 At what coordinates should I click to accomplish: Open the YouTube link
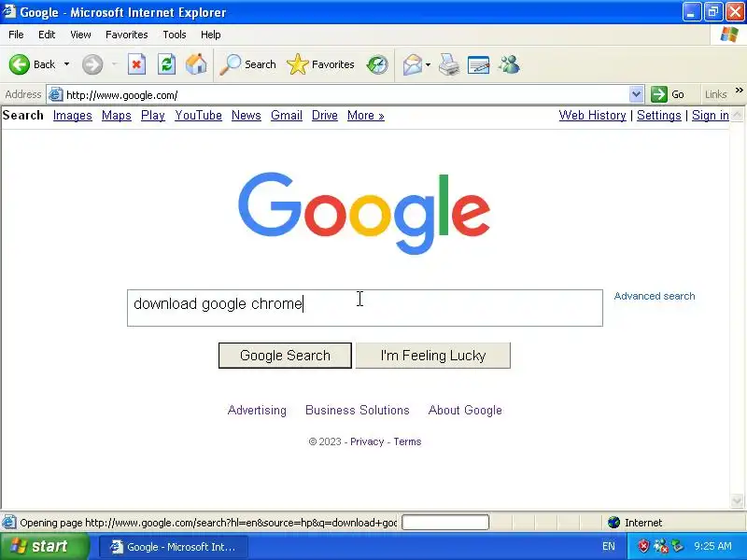tap(198, 115)
